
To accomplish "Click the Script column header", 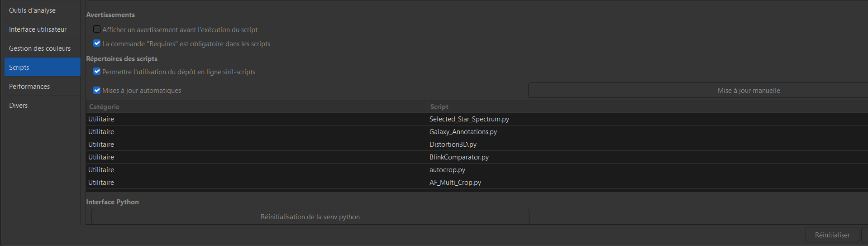I will (x=439, y=106).
